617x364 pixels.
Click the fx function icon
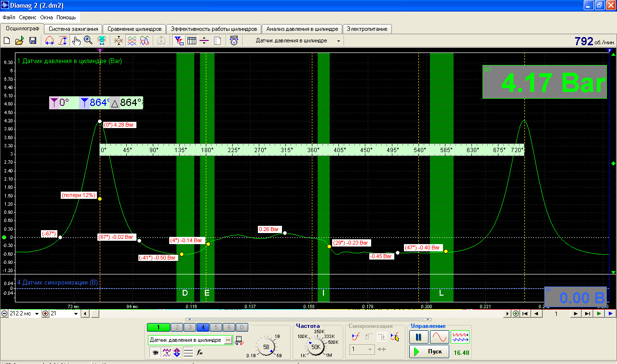click(200, 352)
